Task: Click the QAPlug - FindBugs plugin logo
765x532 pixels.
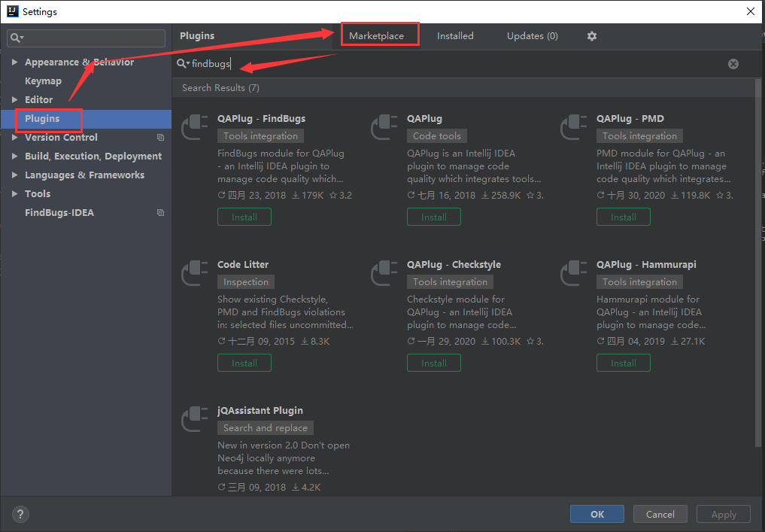Action: (195, 127)
